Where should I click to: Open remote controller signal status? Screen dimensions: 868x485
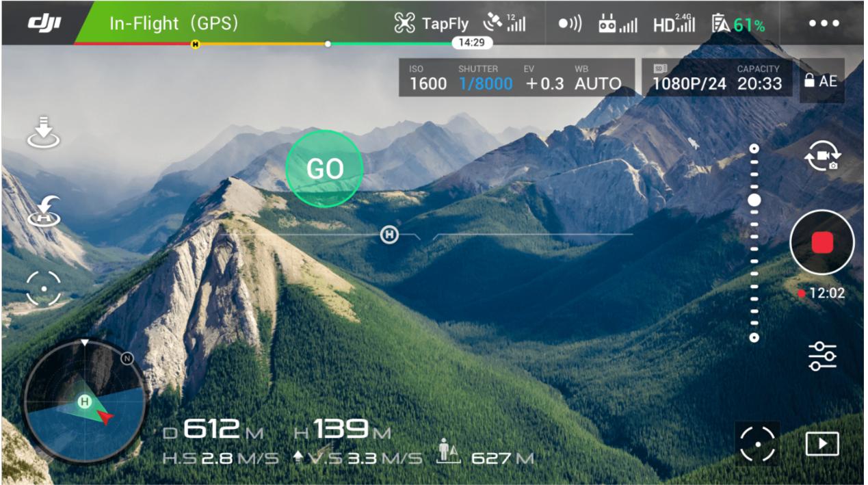[x=617, y=24]
